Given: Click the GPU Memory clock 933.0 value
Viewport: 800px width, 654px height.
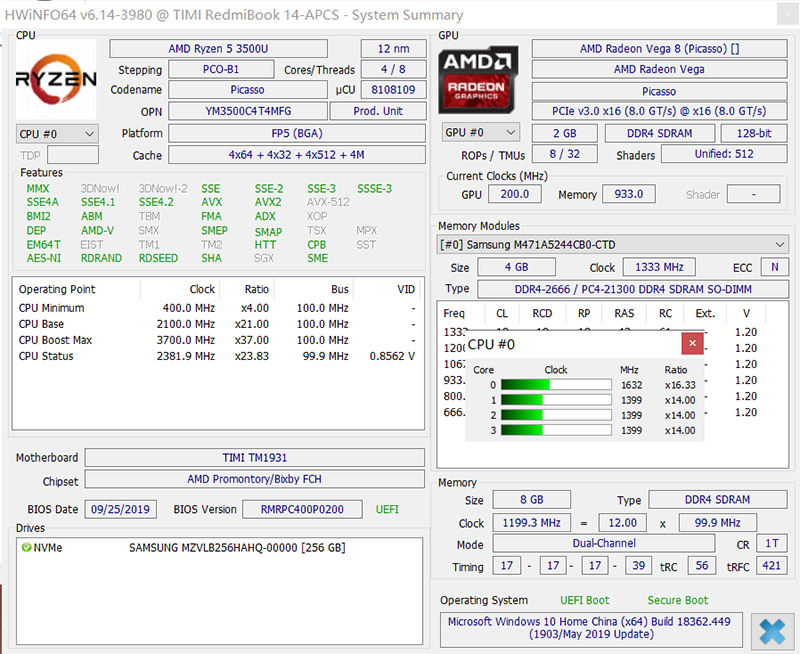Looking at the screenshot, I should 629,194.
